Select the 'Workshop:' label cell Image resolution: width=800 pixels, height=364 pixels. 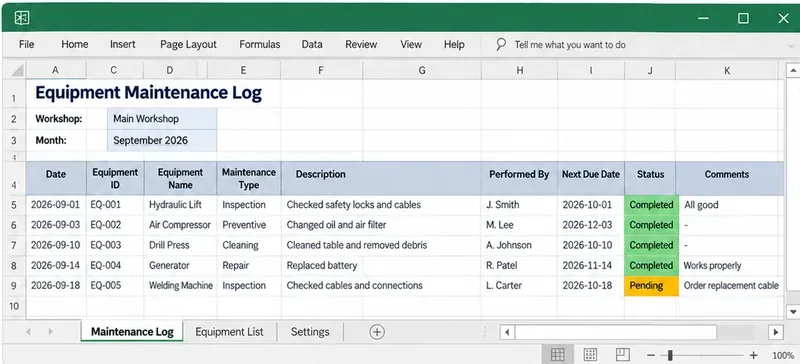(x=56, y=118)
